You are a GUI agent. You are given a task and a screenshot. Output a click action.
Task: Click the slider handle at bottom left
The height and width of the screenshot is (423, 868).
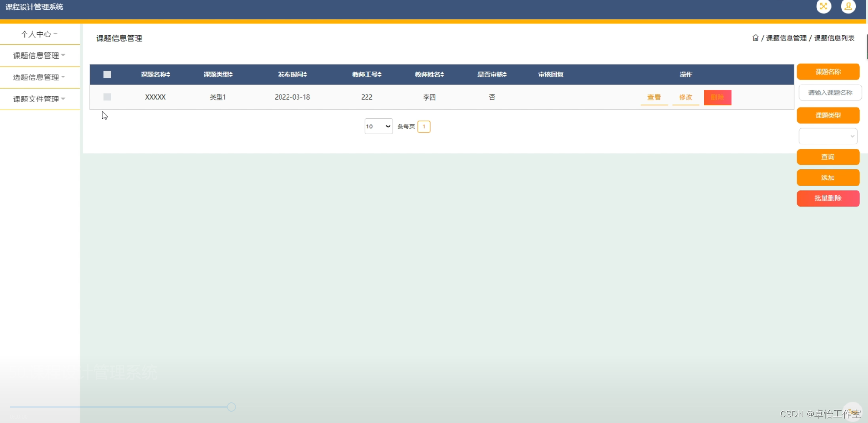pyautogui.click(x=231, y=407)
